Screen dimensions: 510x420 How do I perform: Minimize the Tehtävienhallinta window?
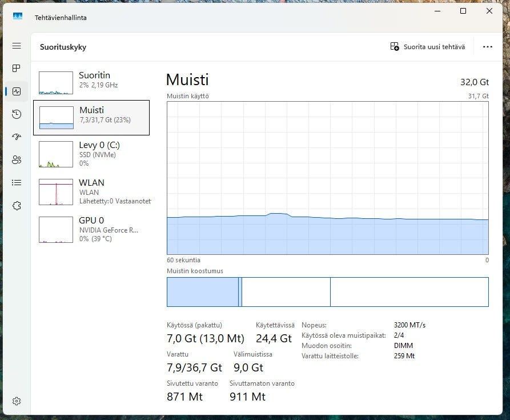pos(437,11)
